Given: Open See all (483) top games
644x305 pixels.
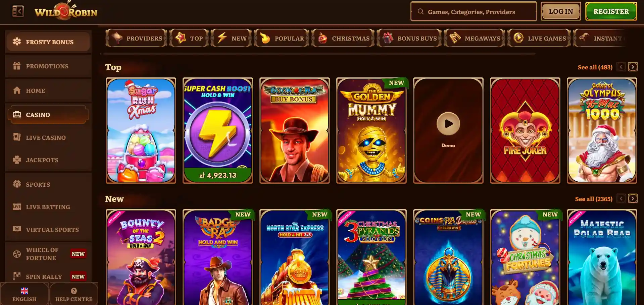Looking at the screenshot, I should 595,67.
